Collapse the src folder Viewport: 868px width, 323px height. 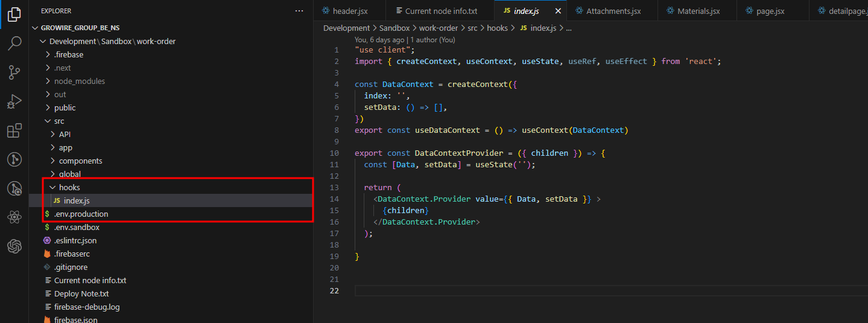(59, 121)
